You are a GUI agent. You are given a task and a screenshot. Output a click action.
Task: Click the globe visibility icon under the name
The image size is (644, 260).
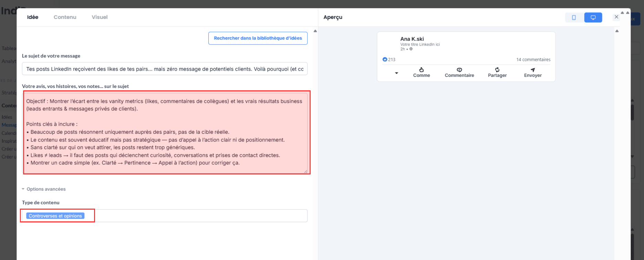click(411, 49)
